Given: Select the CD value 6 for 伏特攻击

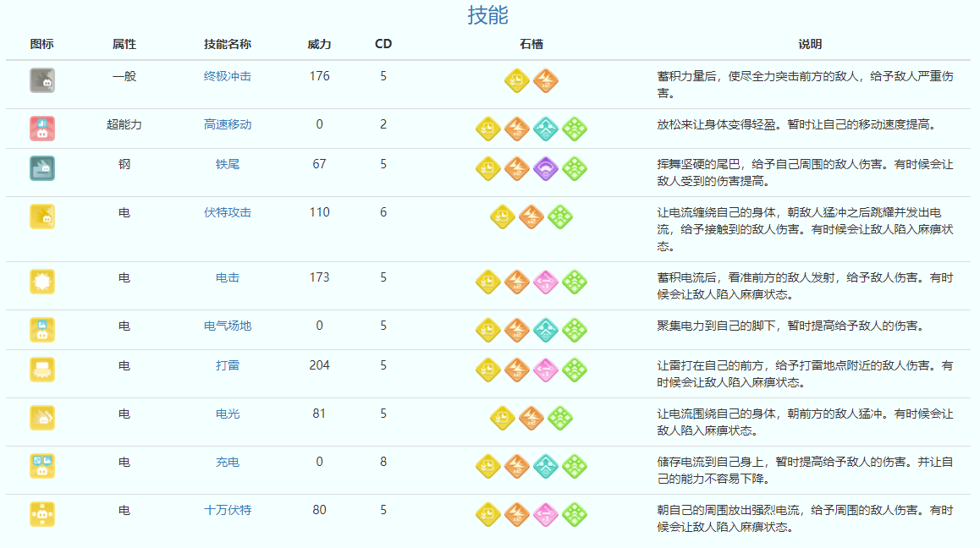Looking at the screenshot, I should [x=383, y=212].
